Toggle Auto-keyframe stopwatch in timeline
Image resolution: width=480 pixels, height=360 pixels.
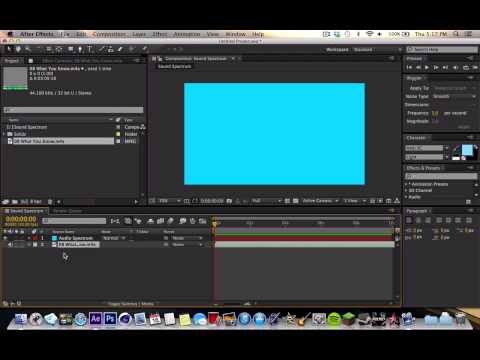click(x=192, y=221)
